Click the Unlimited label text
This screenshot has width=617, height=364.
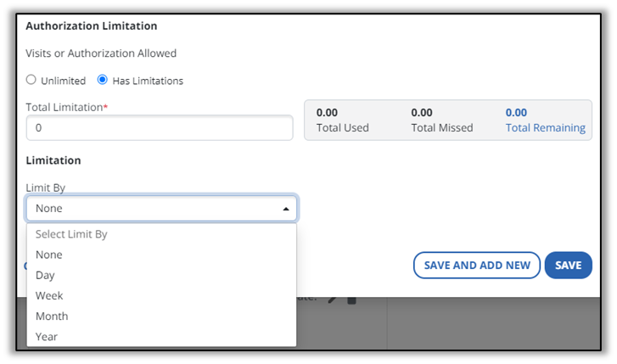64,81
